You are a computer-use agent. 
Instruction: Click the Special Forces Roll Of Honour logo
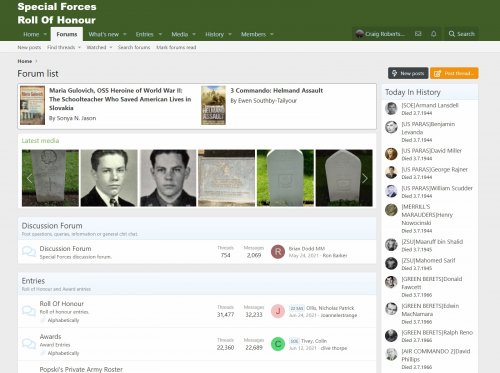click(x=57, y=13)
